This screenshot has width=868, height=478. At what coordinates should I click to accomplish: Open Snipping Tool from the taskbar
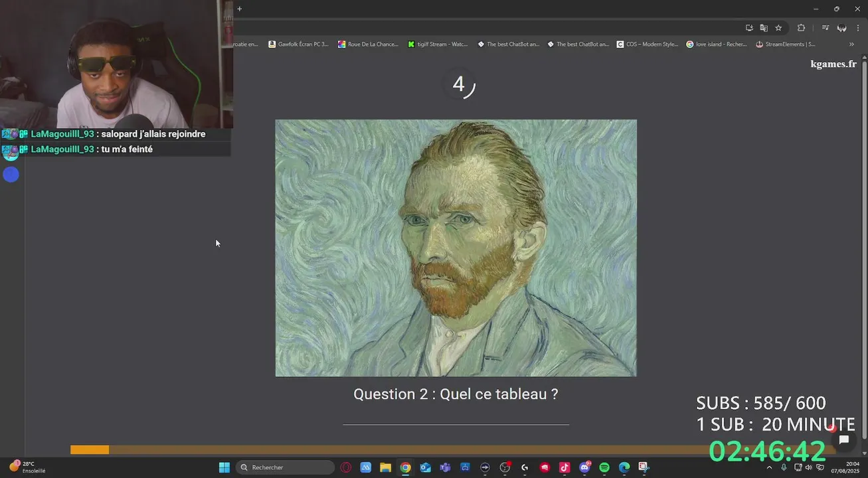pyautogui.click(x=644, y=467)
